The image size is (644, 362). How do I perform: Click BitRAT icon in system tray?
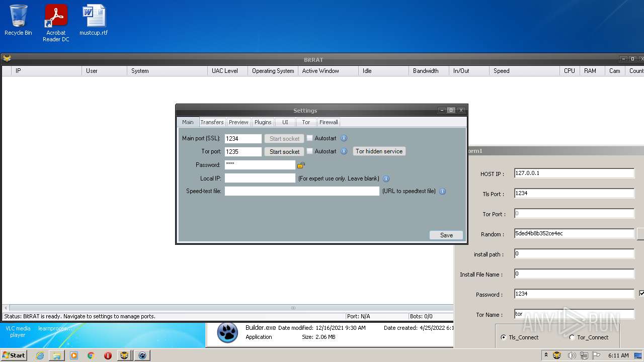click(x=557, y=355)
